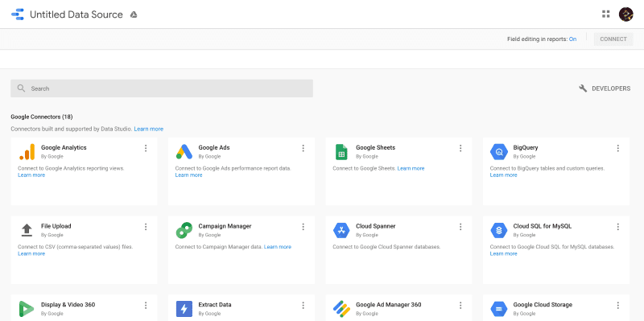Select the Google Sheets connector icon
Viewport: 644px width, 321px height.
[x=341, y=152]
